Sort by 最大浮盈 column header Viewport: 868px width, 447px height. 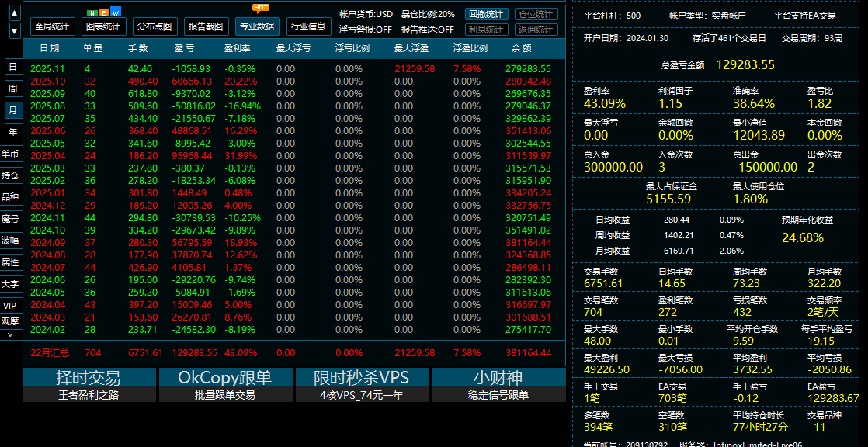(411, 48)
